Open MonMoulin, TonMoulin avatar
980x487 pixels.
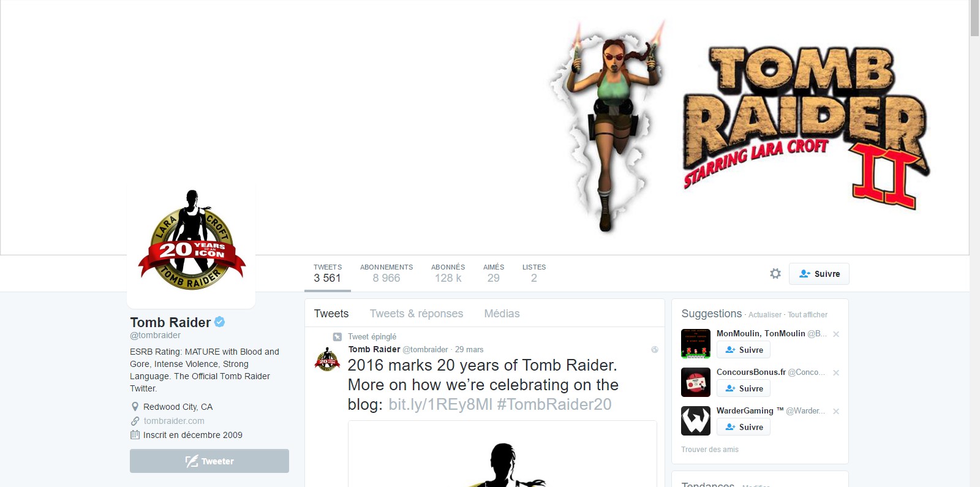696,344
